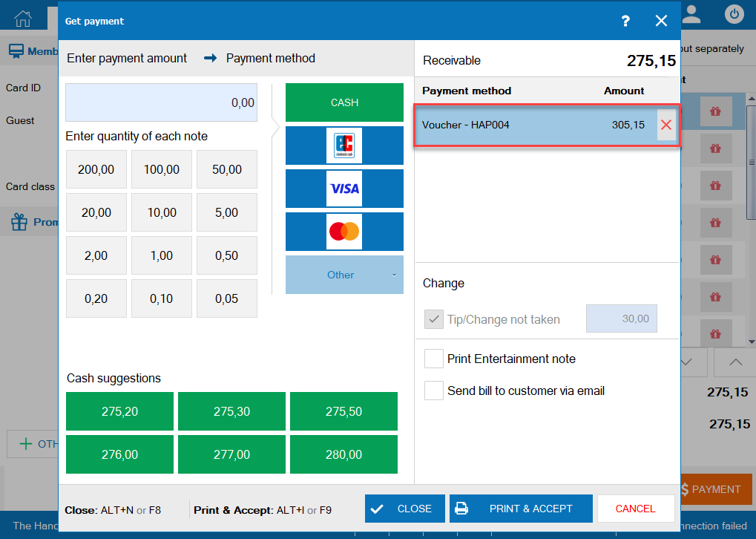Click the Receivable amount 275,15
756x539 pixels.
(x=651, y=60)
